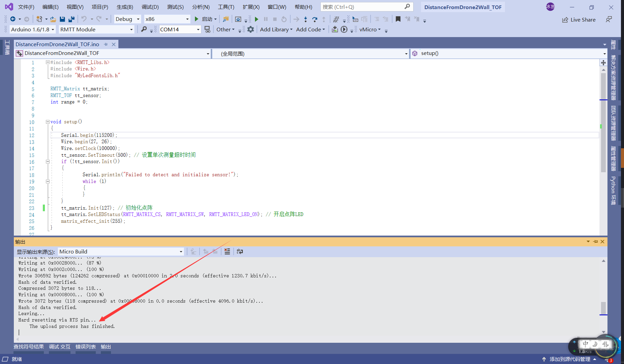The image size is (624, 364).
Task: Collapse the if block at line 16
Action: click(x=48, y=161)
